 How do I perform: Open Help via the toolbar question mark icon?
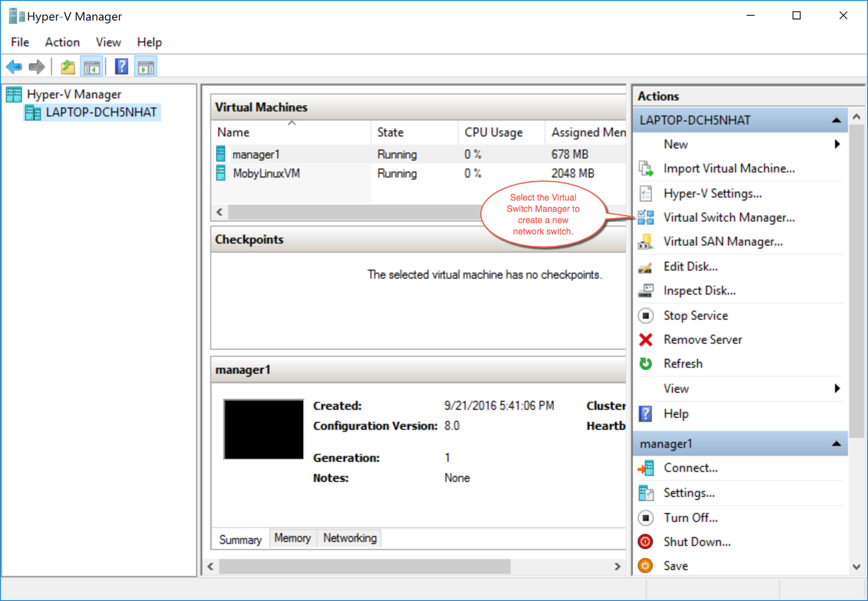(x=121, y=65)
